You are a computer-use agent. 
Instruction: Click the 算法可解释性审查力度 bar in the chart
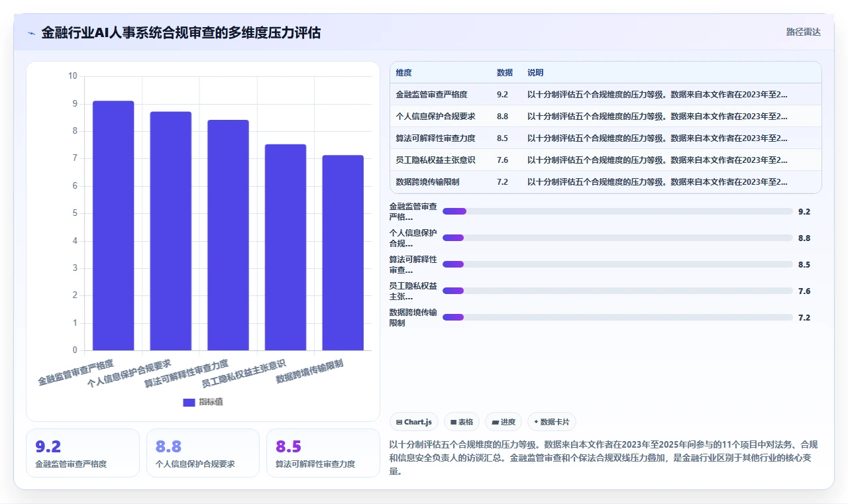(228, 235)
